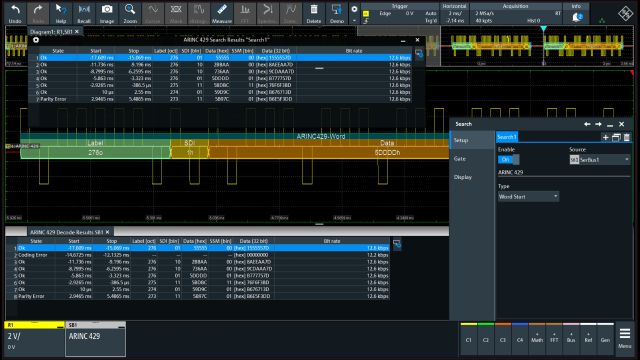This screenshot has height=360, width=640.
Task: Close the Diagram1 tab with X
Action: (x=77, y=31)
